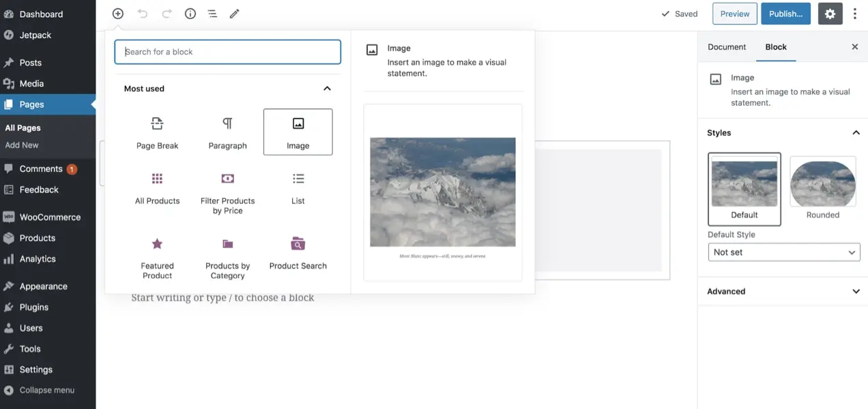Open Block navigation list icon
Viewport: 868px width, 409px height.
coord(212,14)
